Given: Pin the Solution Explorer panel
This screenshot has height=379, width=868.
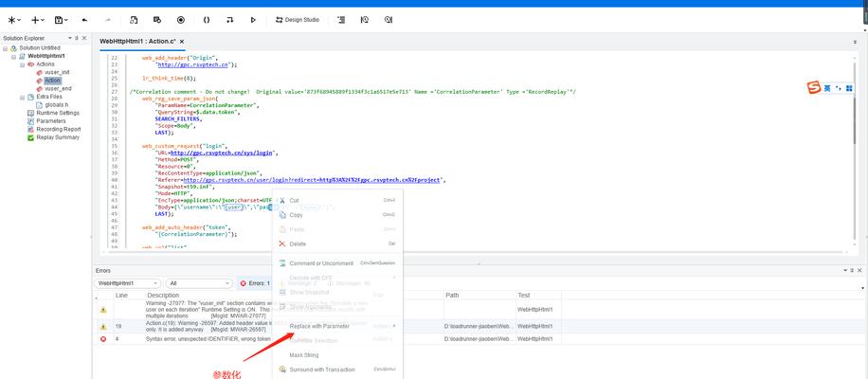Looking at the screenshot, I should tap(77, 38).
